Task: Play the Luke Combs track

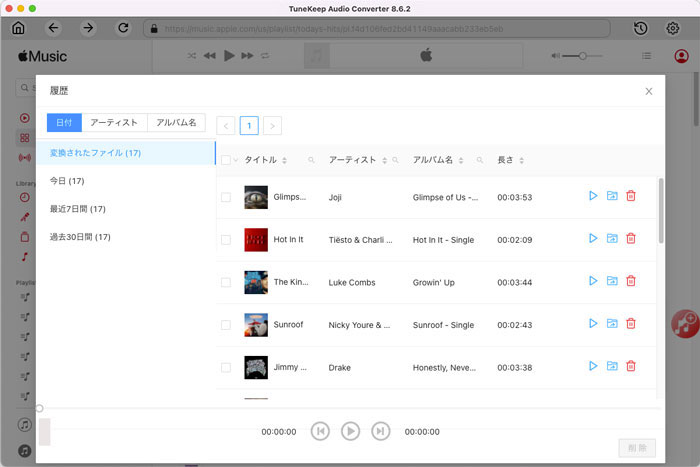Action: coord(593,281)
